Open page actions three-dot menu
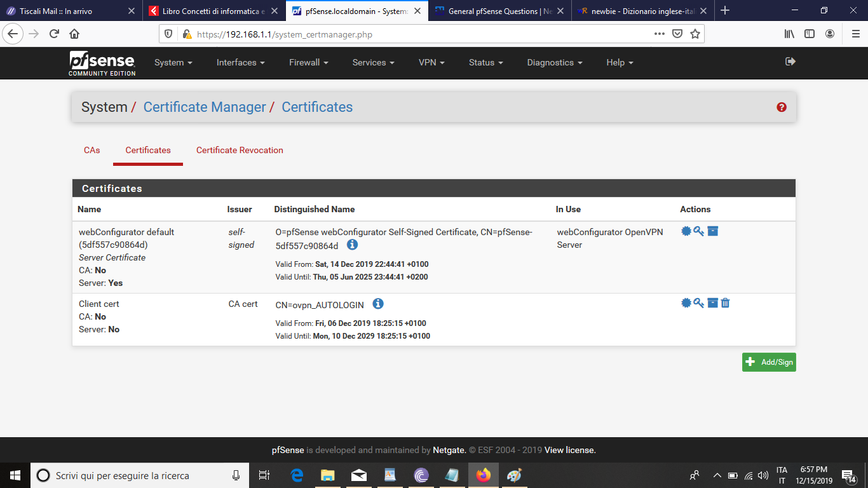 [x=660, y=34]
